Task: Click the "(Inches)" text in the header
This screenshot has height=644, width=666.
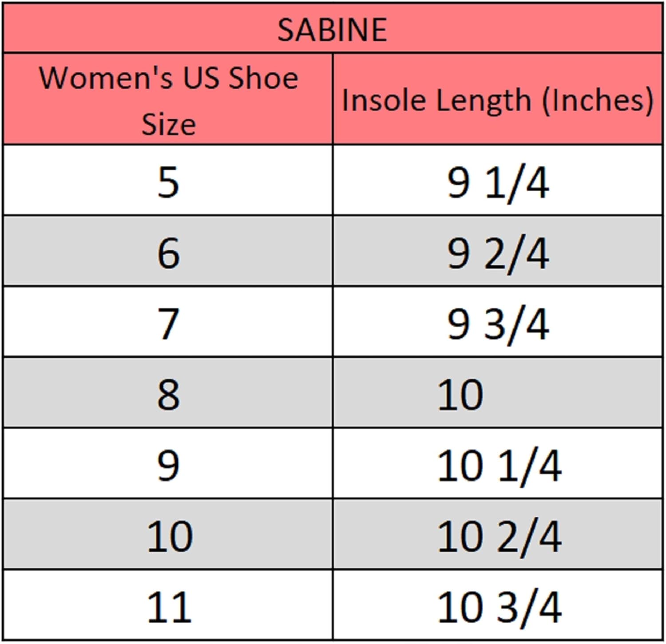Action: (598, 100)
